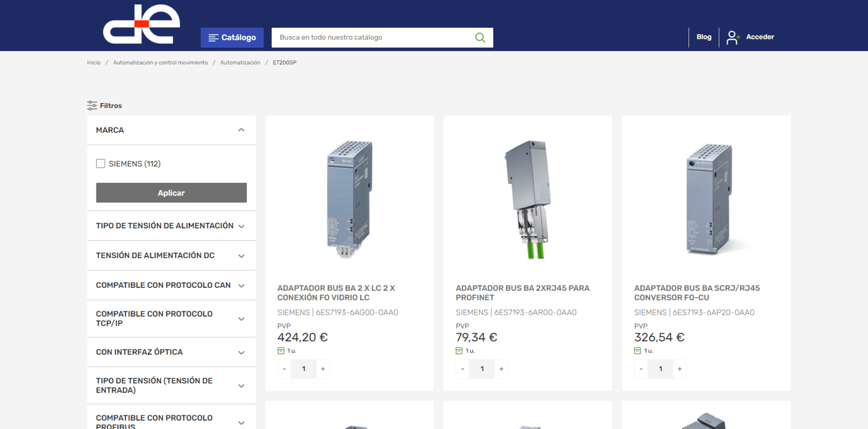The height and width of the screenshot is (429, 868).
Task: Click the search magnifier icon
Action: pyautogui.click(x=480, y=37)
